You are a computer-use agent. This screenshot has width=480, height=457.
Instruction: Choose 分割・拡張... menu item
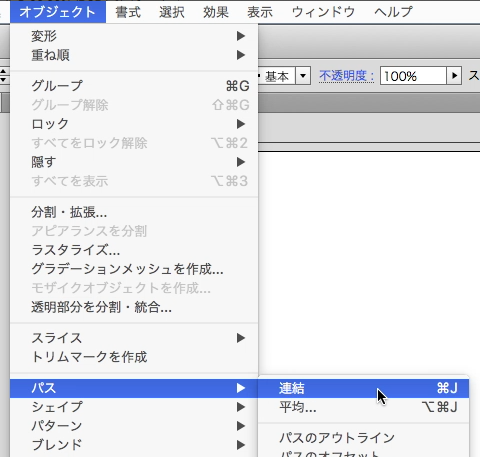click(134, 212)
